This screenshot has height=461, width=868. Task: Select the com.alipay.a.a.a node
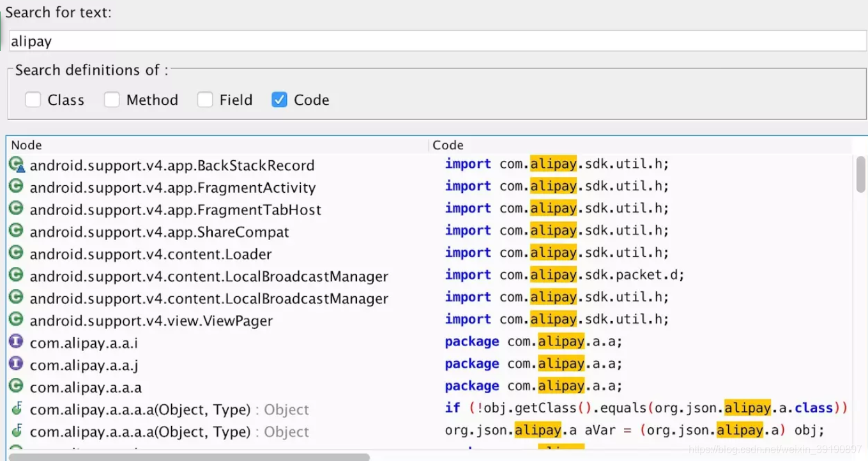(86, 387)
